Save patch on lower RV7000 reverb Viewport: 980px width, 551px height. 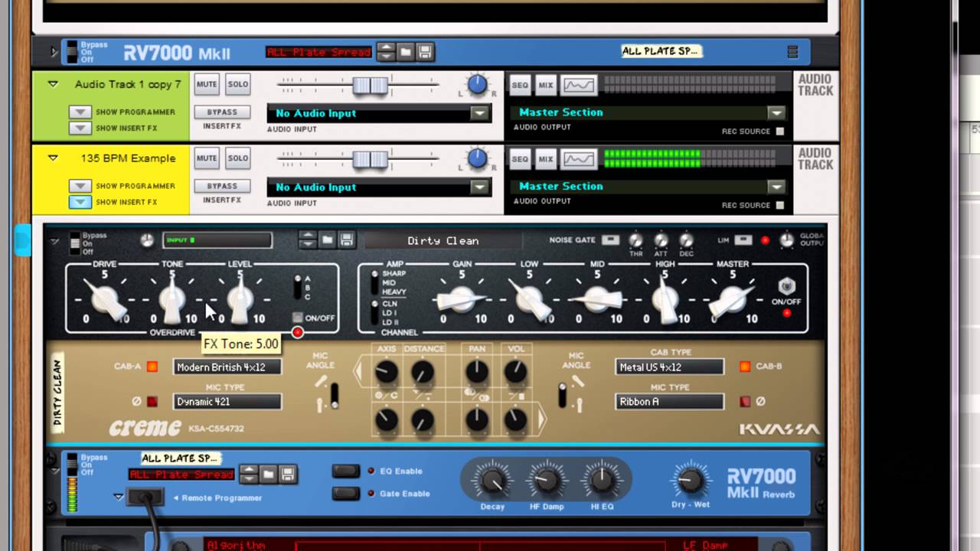coord(288,474)
